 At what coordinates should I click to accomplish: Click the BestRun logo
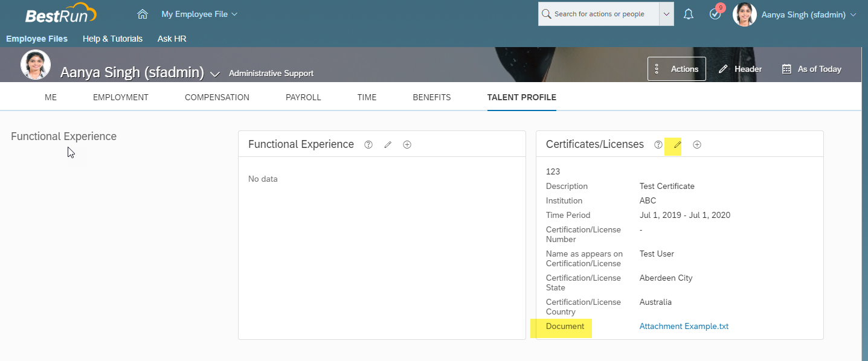click(x=61, y=14)
